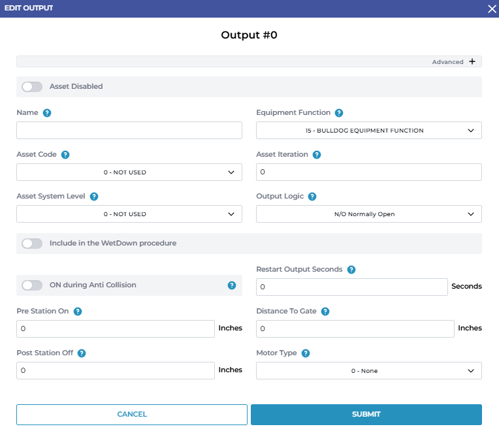
Task: Enable Include in the WetDown procedure
Action: [32, 244]
